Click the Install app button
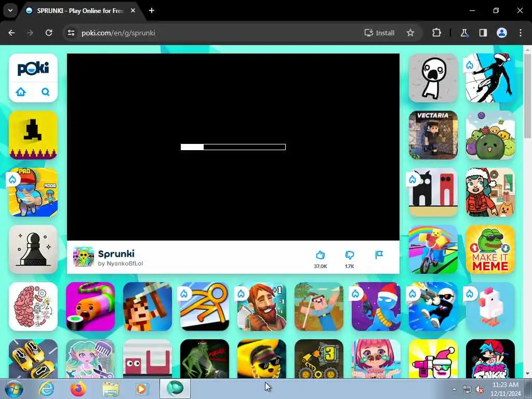The image size is (532, 399). coord(379,33)
